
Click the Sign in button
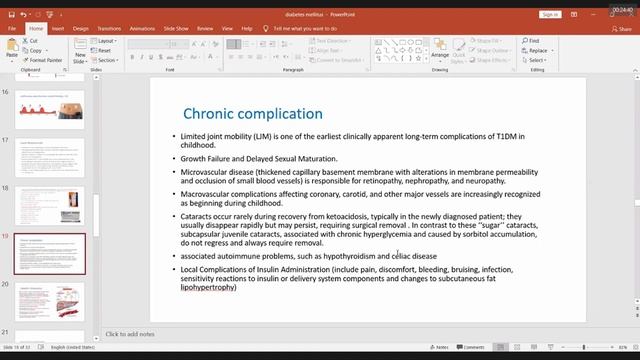click(550, 15)
